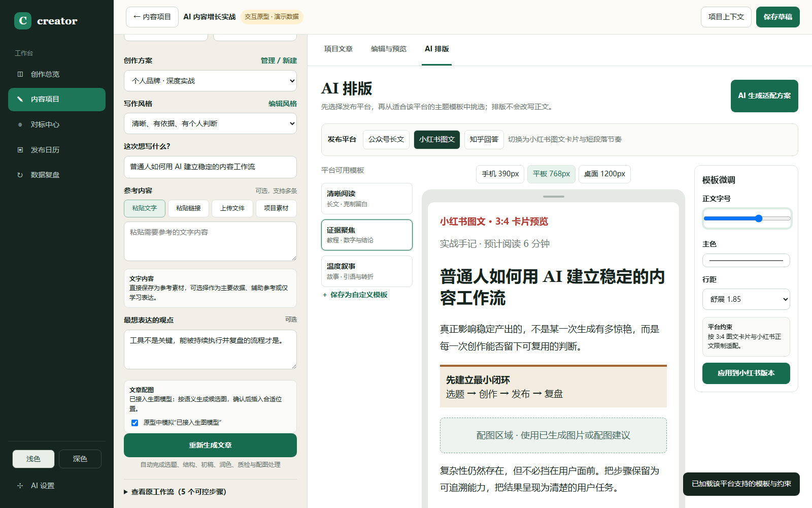
Task: Adjust 正文字号 slider
Action: tap(747, 218)
